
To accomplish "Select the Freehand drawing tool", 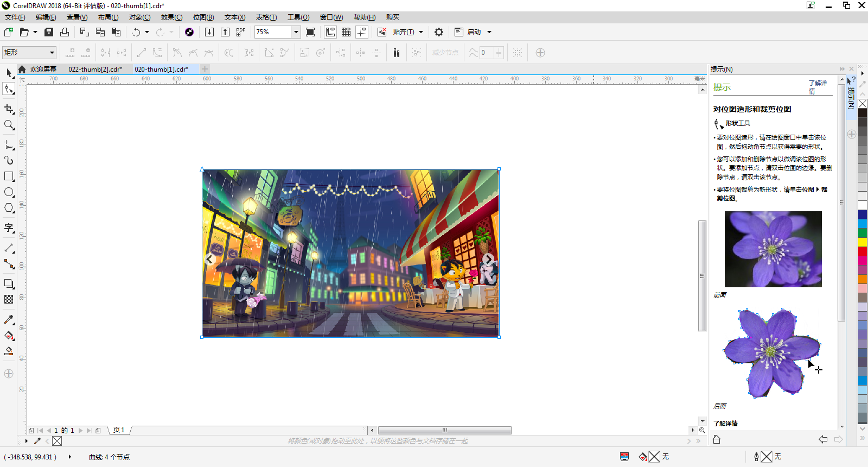I will 9,145.
